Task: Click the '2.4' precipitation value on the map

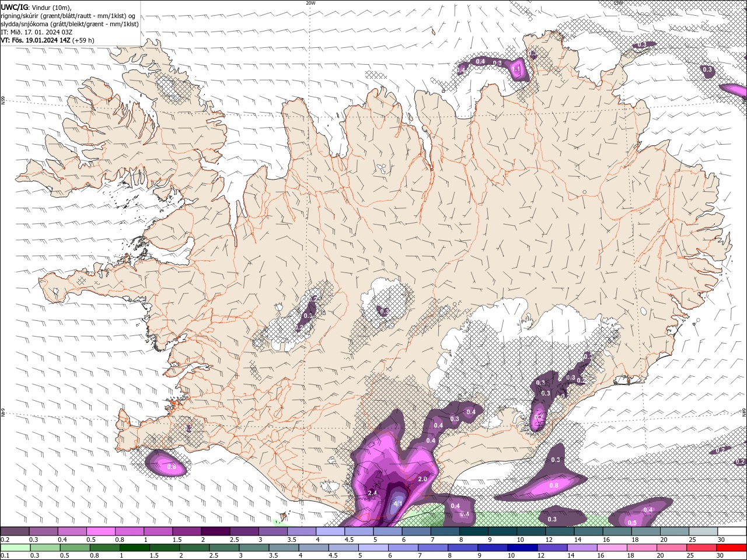Action: [373, 493]
